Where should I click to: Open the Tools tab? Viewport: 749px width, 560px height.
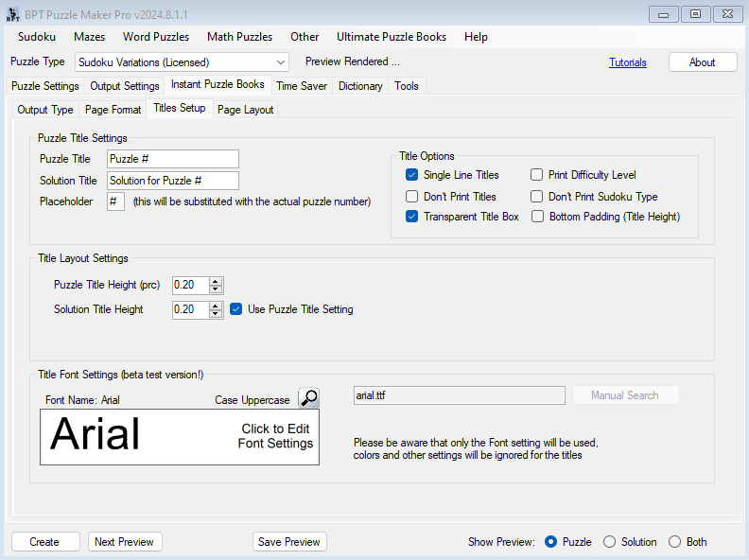point(407,86)
